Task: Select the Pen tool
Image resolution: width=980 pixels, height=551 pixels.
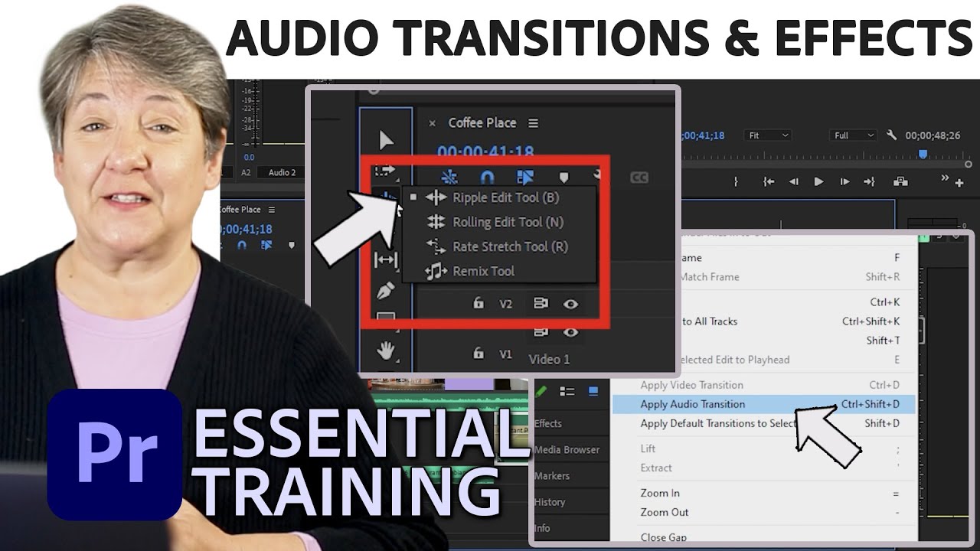Action: pyautogui.click(x=385, y=290)
